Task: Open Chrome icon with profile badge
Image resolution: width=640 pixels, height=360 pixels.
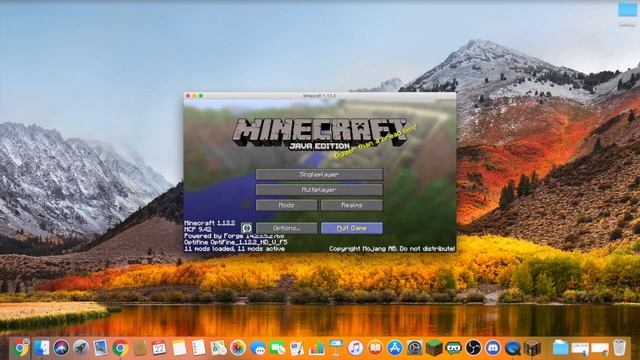Action: [20, 348]
